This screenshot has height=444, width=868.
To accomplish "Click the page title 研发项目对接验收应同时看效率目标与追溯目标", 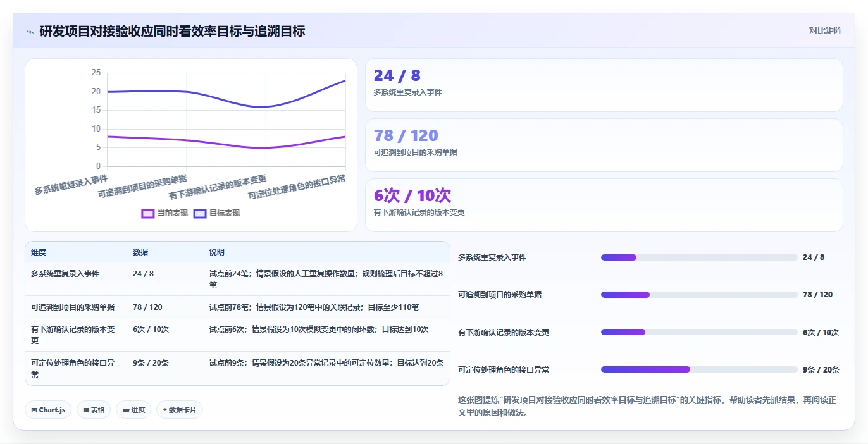I will point(172,31).
